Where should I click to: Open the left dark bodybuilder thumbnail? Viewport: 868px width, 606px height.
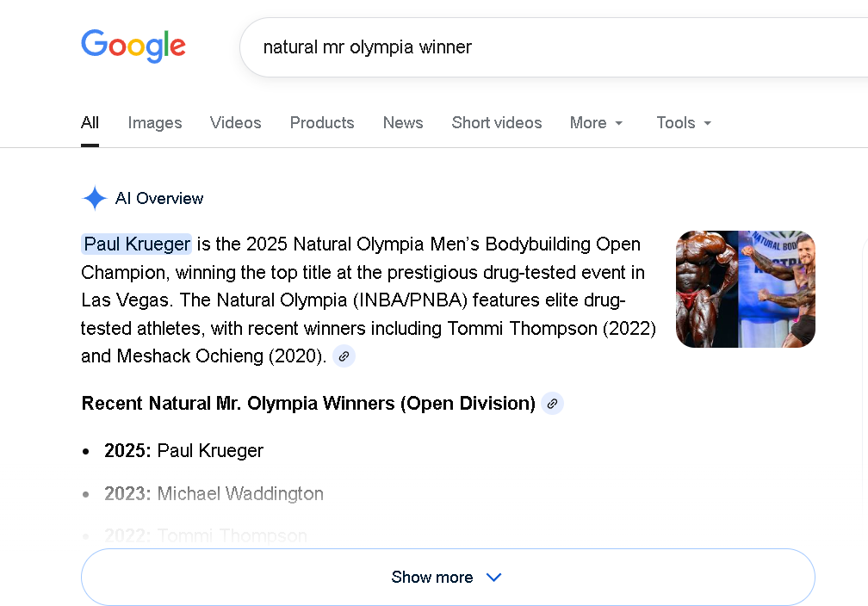tap(707, 289)
